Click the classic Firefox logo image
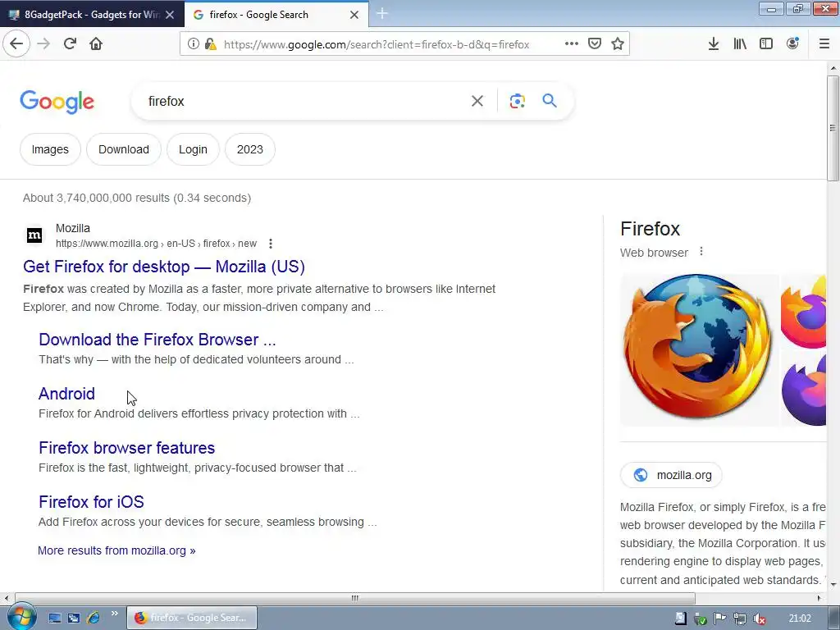The image size is (840, 630). pyautogui.click(x=699, y=349)
